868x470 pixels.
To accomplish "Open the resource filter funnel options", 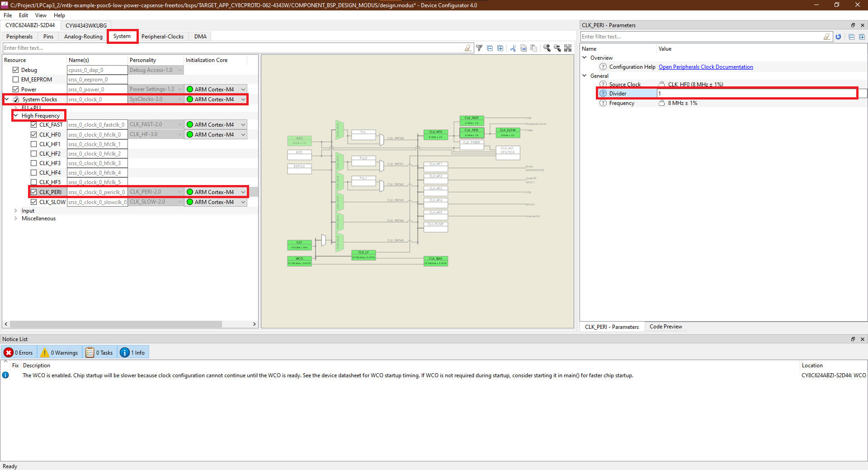I will tap(479, 48).
